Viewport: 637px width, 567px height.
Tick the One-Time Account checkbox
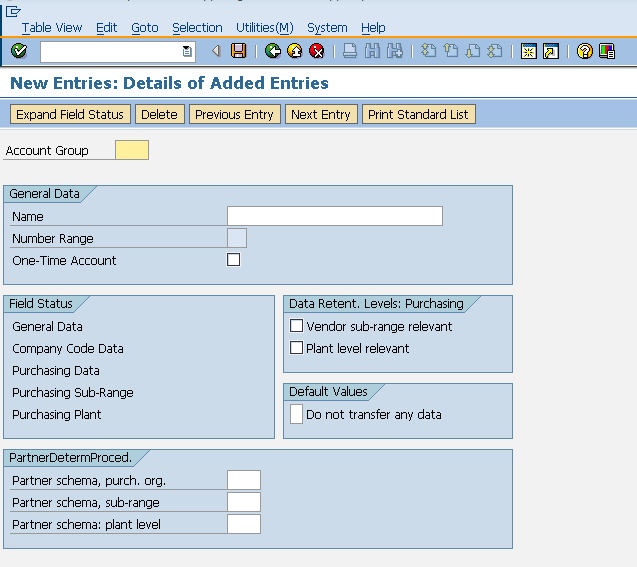(234, 260)
